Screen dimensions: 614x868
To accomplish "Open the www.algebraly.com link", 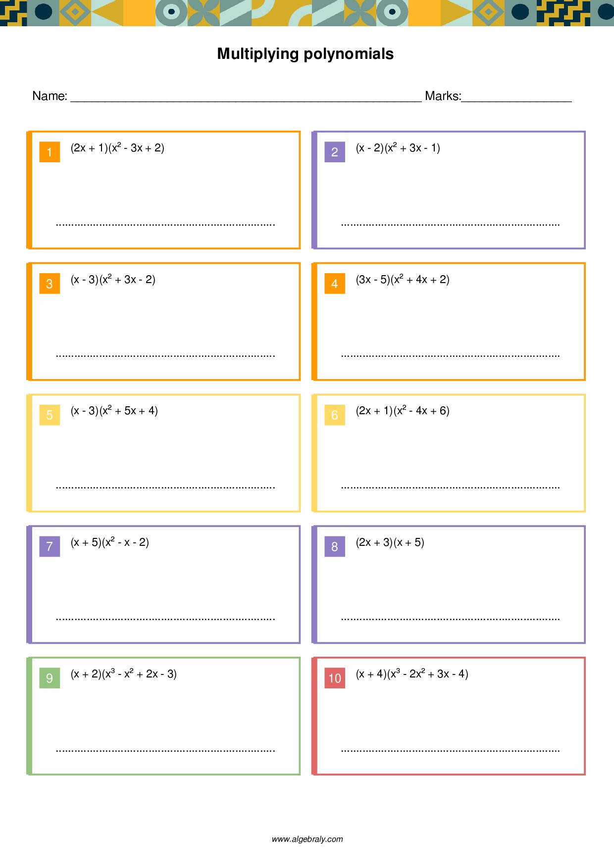I will click(x=307, y=839).
